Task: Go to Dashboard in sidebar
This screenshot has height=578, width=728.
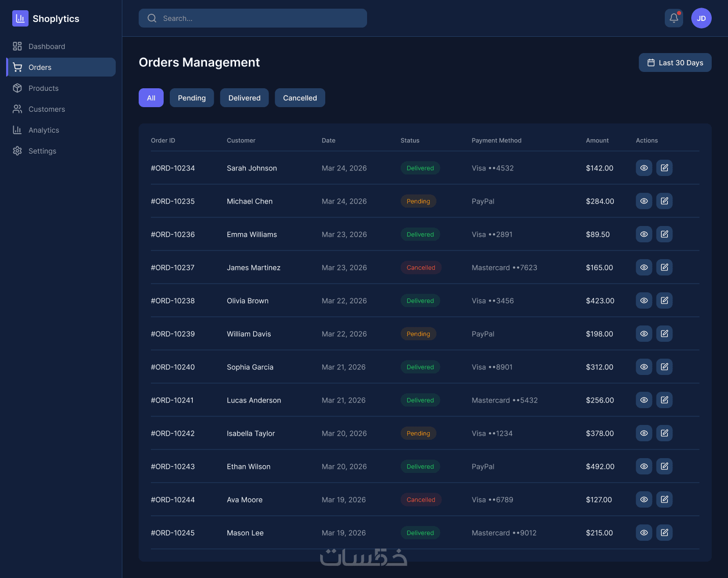Action: 61,46
